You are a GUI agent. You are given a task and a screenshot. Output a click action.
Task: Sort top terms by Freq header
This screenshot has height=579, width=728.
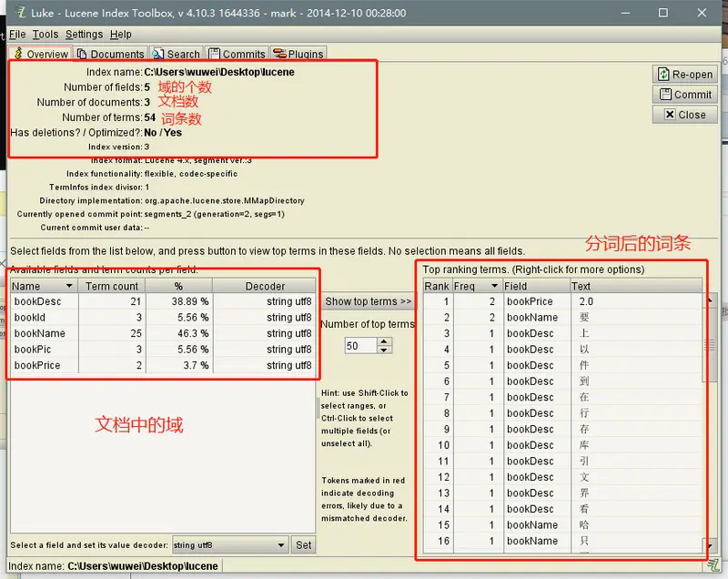point(477,286)
